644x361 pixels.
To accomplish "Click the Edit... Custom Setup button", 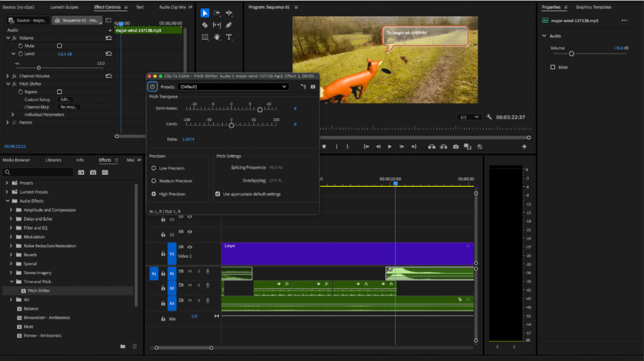I will 65,99.
